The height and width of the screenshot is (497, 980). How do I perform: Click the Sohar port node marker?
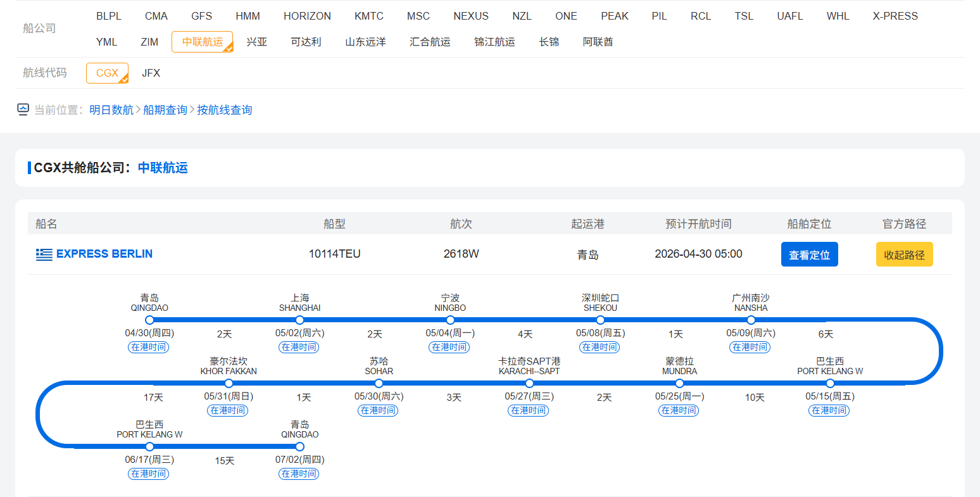coord(379,383)
